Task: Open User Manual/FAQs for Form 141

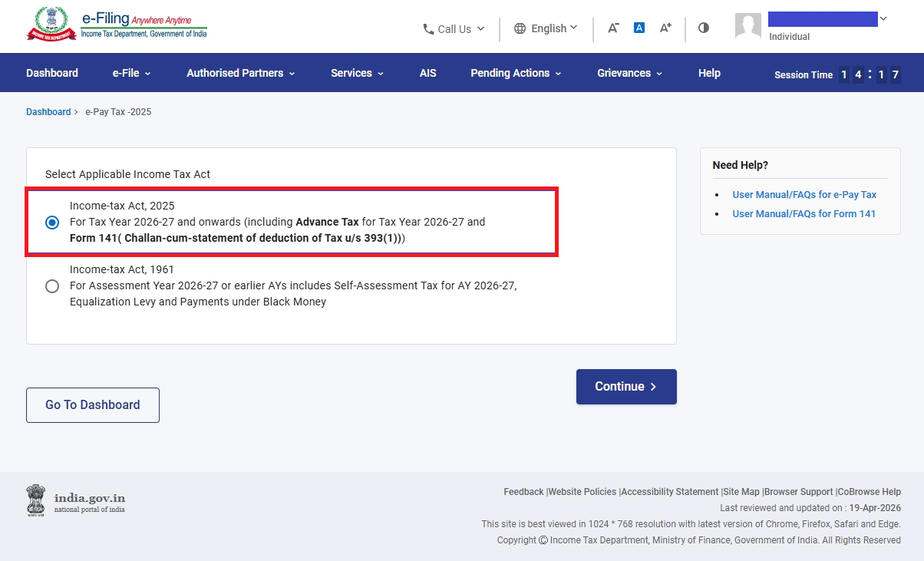Action: click(x=804, y=214)
